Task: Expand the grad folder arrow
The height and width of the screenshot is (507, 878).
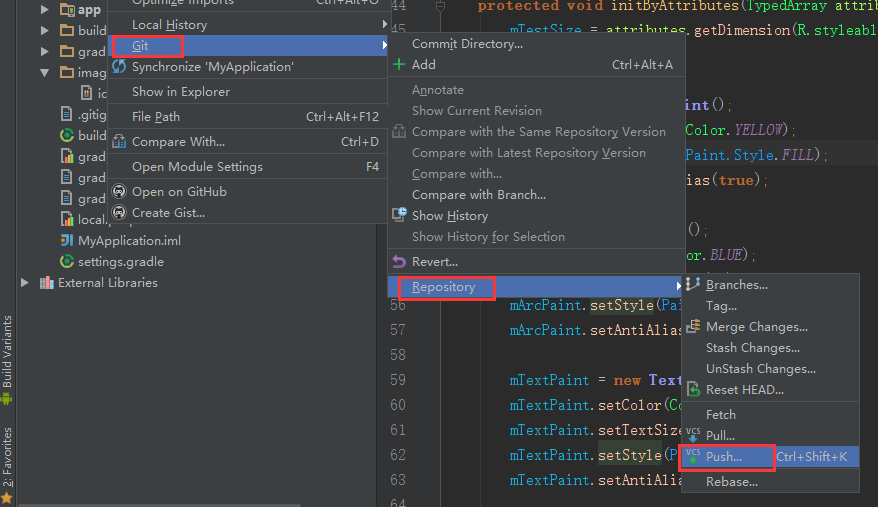Action: coord(45,52)
